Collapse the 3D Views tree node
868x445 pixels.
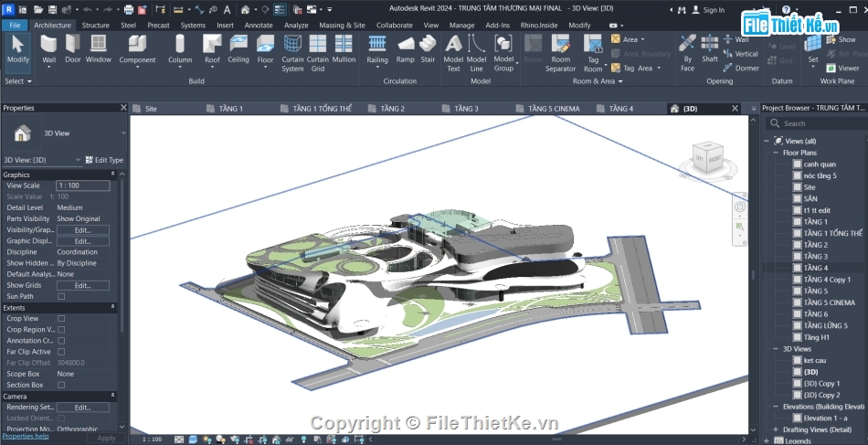pos(776,349)
